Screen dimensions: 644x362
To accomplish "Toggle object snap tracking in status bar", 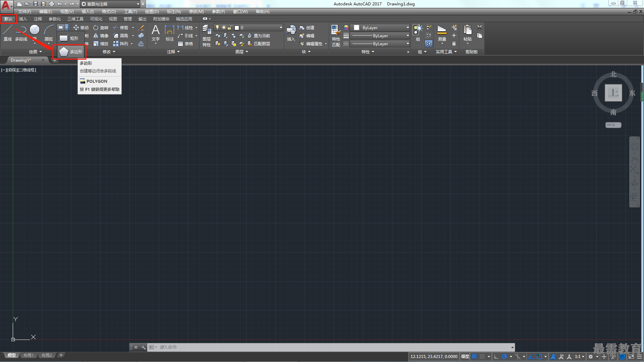I will [x=531, y=357].
